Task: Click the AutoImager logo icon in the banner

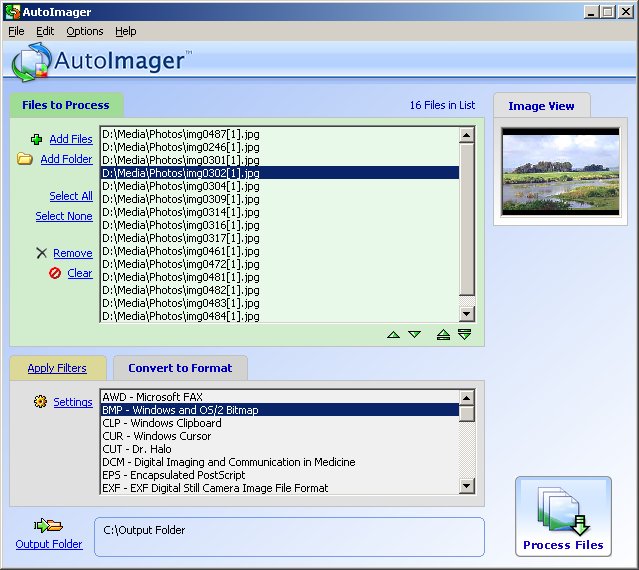Action: [31, 62]
